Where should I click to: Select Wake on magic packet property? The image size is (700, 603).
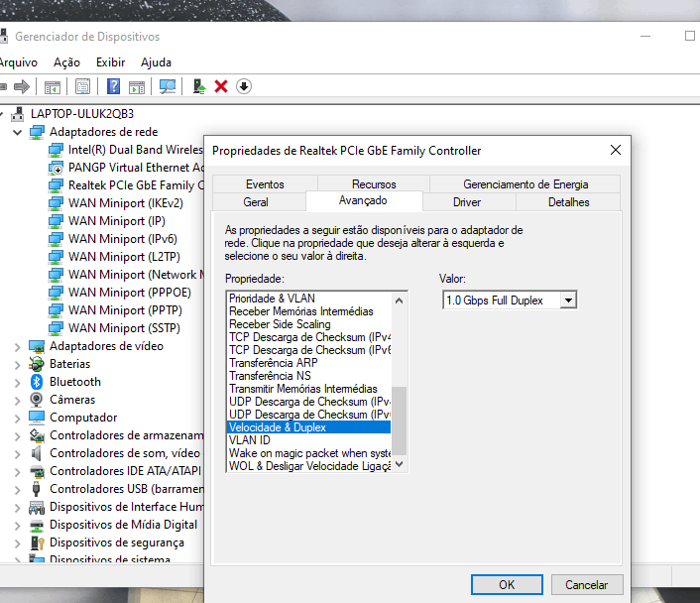pos(309,453)
